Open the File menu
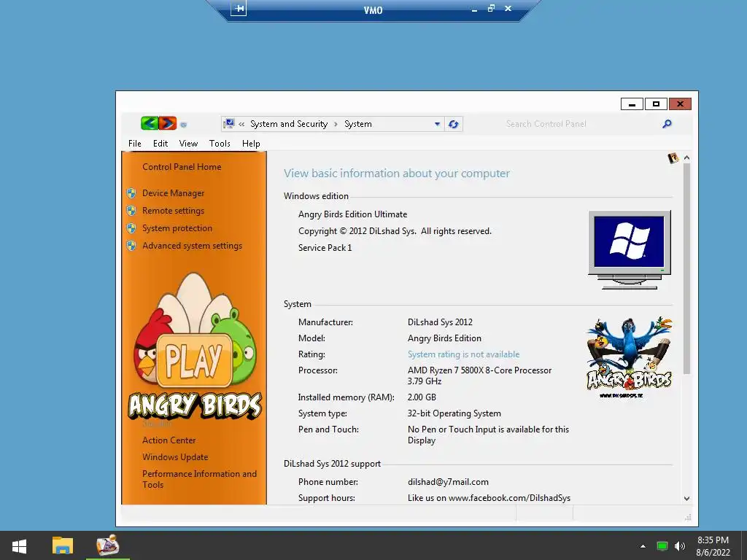The height and width of the screenshot is (560, 747). pos(135,144)
